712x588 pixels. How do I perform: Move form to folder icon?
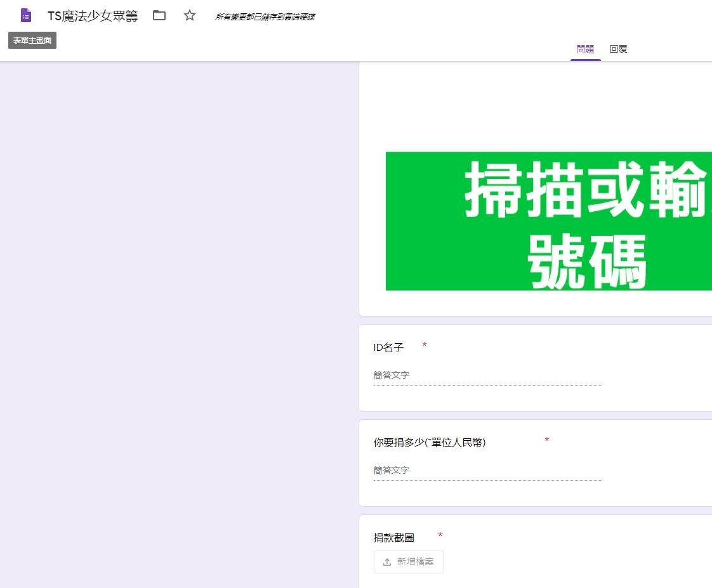click(x=159, y=16)
